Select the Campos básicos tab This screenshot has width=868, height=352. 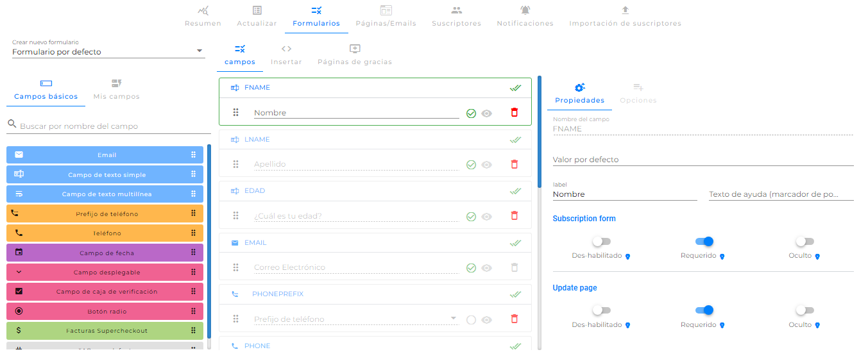pos(46,90)
